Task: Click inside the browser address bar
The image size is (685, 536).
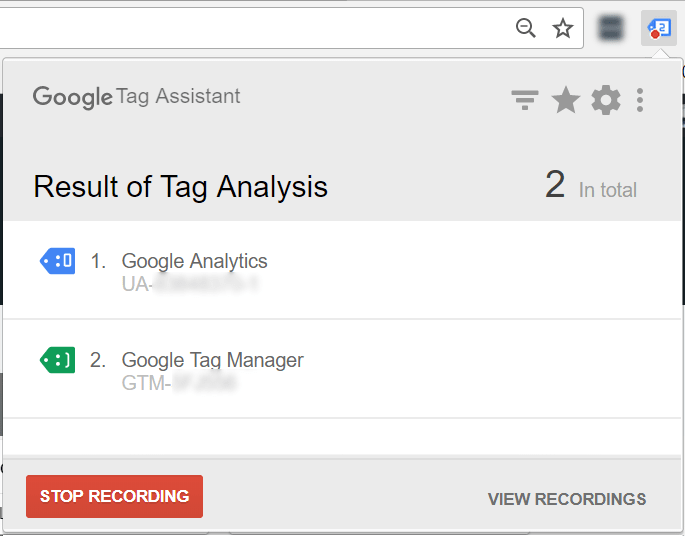Action: (x=250, y=28)
